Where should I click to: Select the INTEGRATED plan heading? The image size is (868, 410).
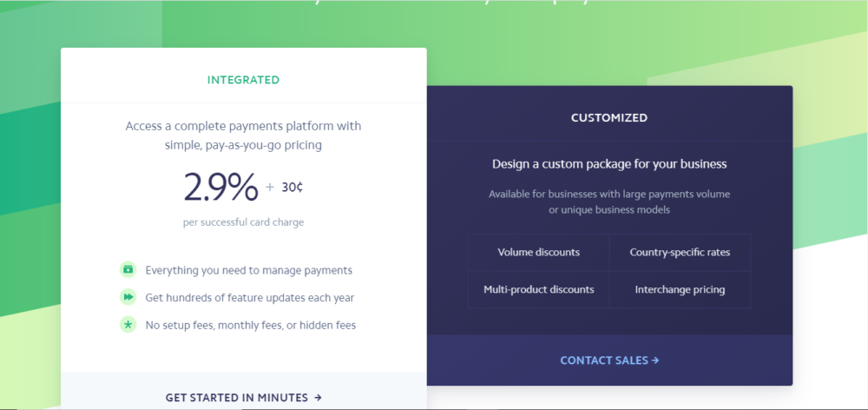point(243,80)
